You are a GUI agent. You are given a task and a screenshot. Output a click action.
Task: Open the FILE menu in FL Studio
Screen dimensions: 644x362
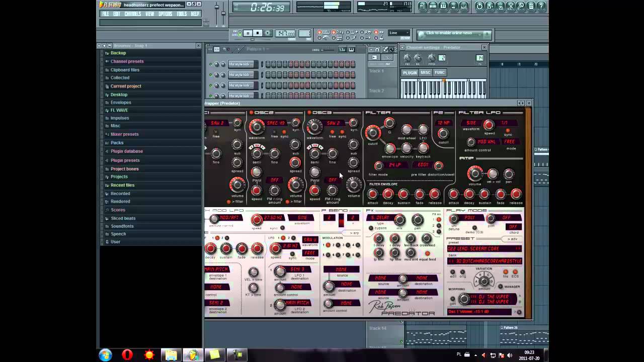(x=106, y=14)
